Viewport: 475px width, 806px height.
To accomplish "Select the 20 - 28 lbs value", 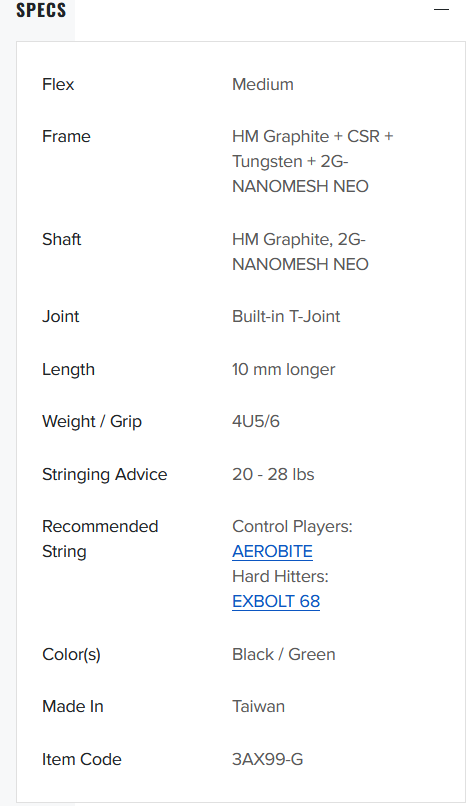I will [273, 474].
